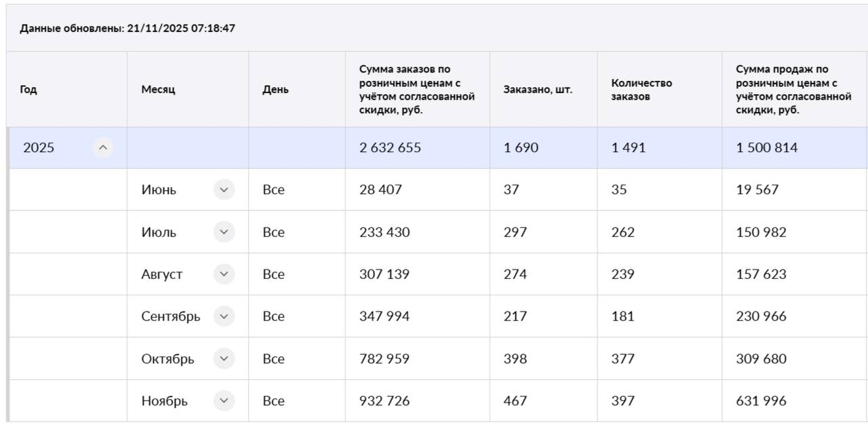
Task: Click the Год column header
Action: (28, 90)
